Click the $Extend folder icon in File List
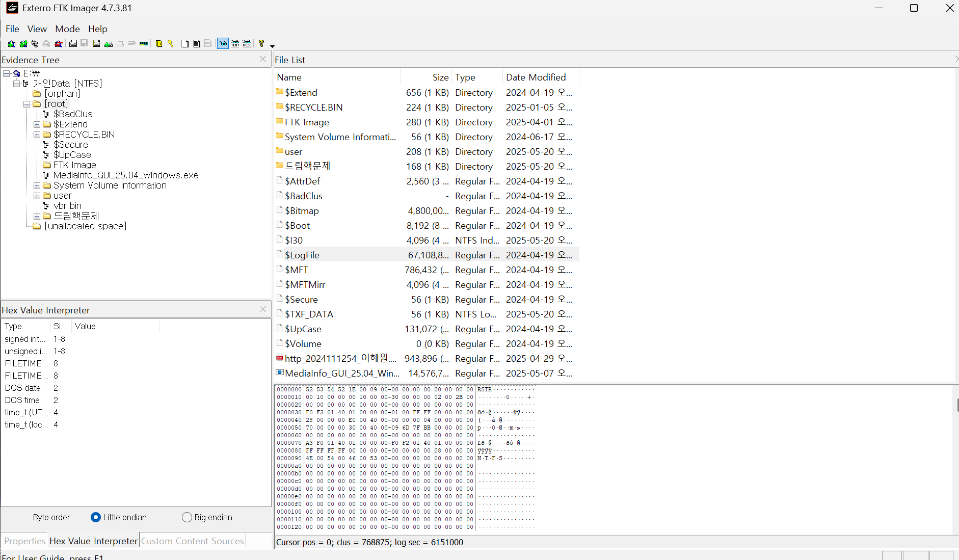This screenshot has width=959, height=560. pyautogui.click(x=279, y=91)
